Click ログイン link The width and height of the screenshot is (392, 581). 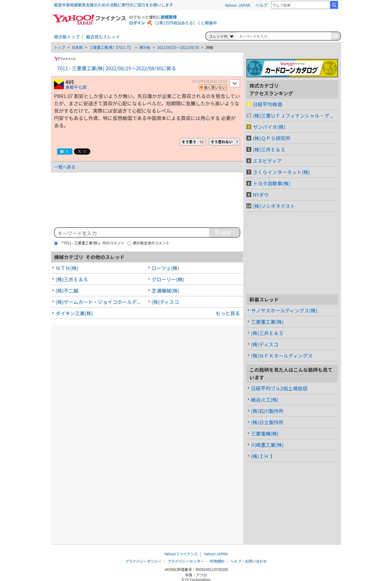[x=137, y=23]
